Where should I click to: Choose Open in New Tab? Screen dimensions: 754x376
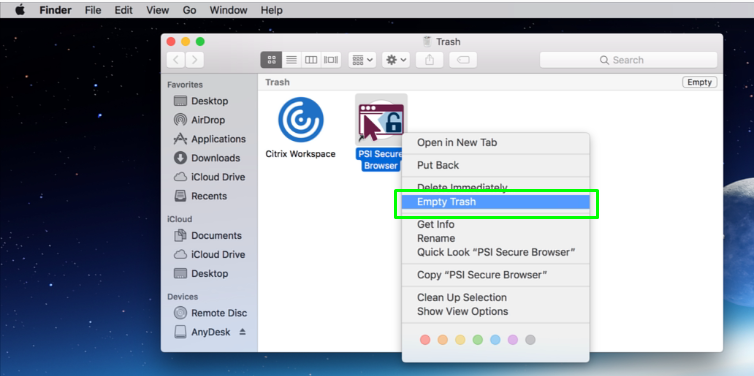pos(495,142)
